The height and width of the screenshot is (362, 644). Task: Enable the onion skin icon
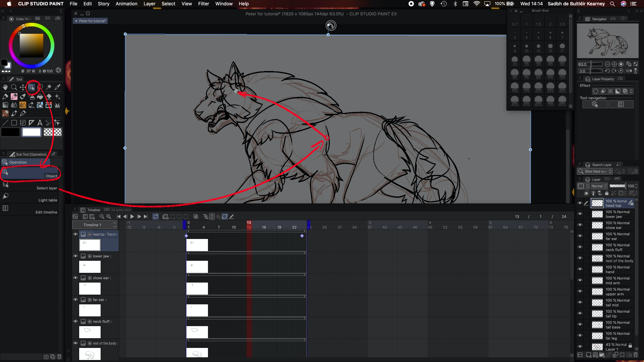[196, 217]
